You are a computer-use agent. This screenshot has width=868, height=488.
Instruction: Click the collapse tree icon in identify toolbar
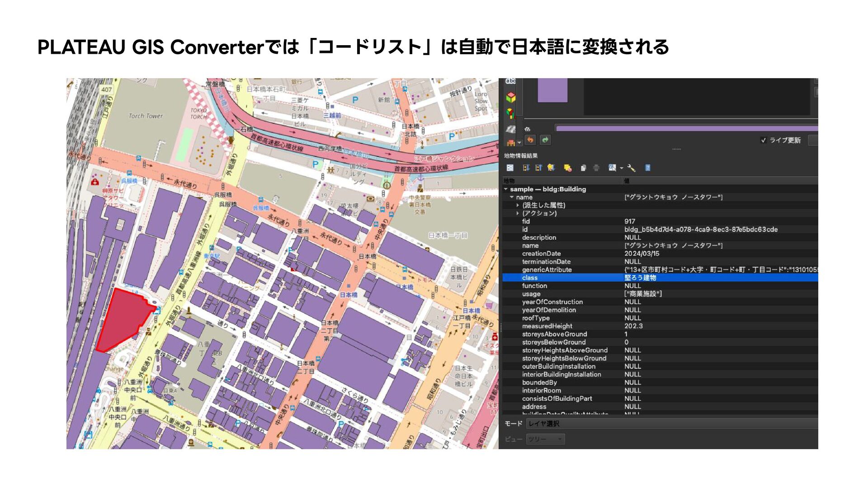pyautogui.click(x=538, y=168)
